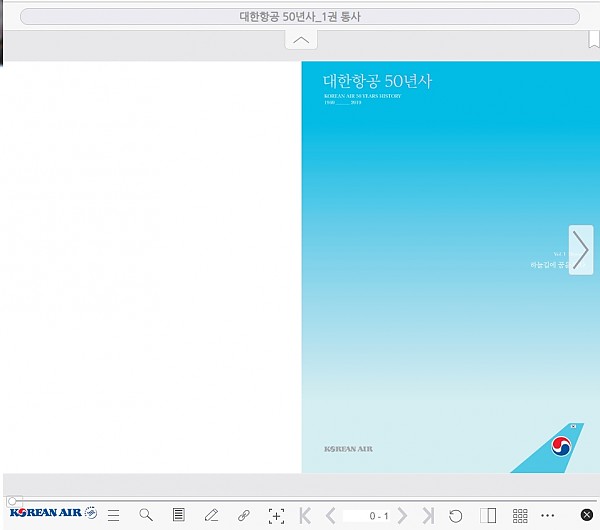Collapse the top title bar with chevron

coord(301,40)
